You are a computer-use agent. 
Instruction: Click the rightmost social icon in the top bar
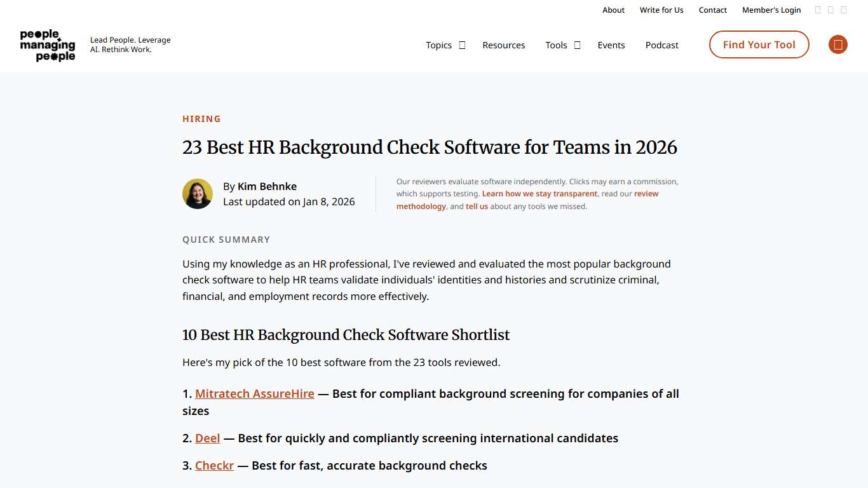point(844,10)
